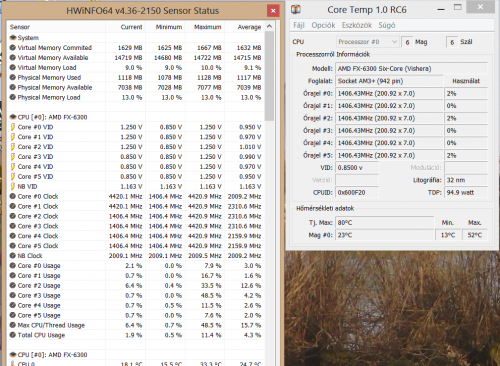The image size is (500, 366).
Task: Click the Modell field showing AMD FX-6300 Six-Core
Action: pyautogui.click(x=411, y=69)
